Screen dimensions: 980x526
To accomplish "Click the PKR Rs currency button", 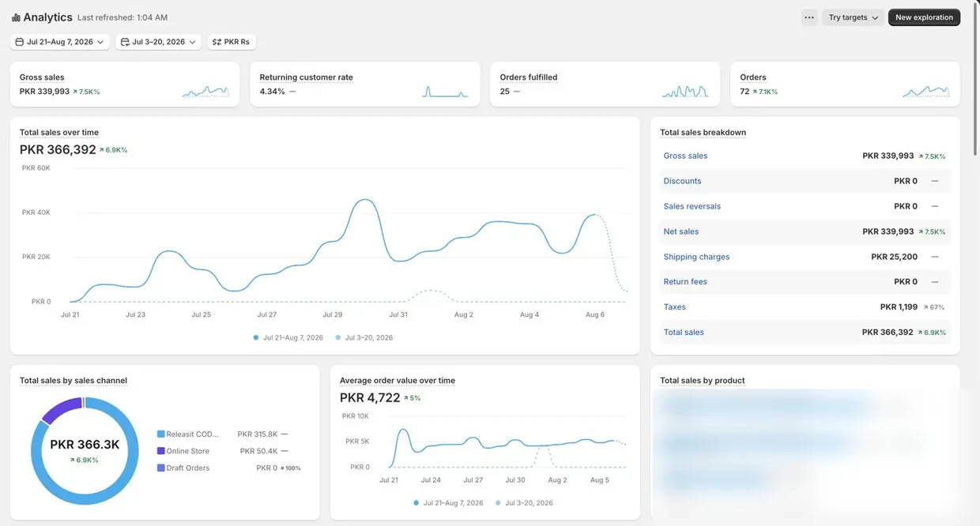I will tap(232, 42).
